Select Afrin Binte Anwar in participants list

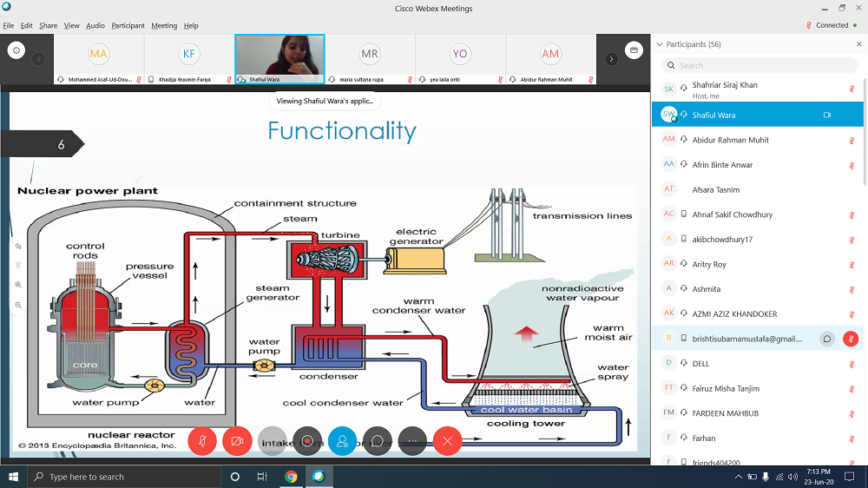(722, 164)
